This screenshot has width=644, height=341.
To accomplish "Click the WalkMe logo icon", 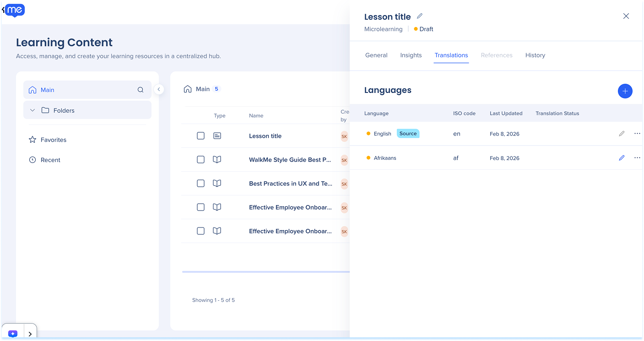I will (x=16, y=10).
